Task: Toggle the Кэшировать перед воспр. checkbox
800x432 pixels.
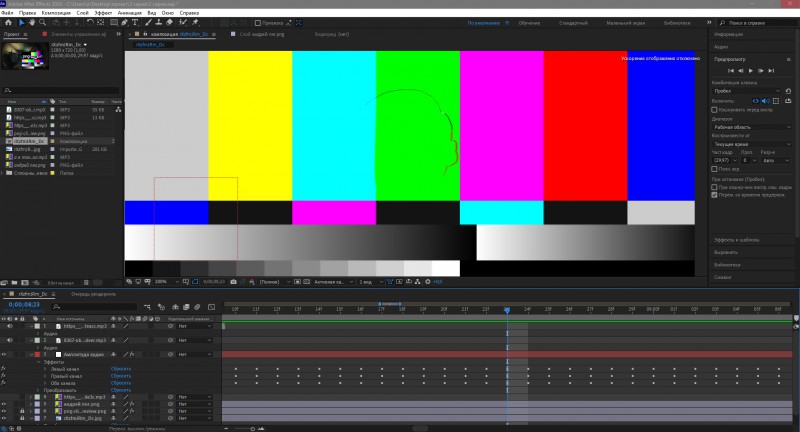Action: click(x=714, y=110)
